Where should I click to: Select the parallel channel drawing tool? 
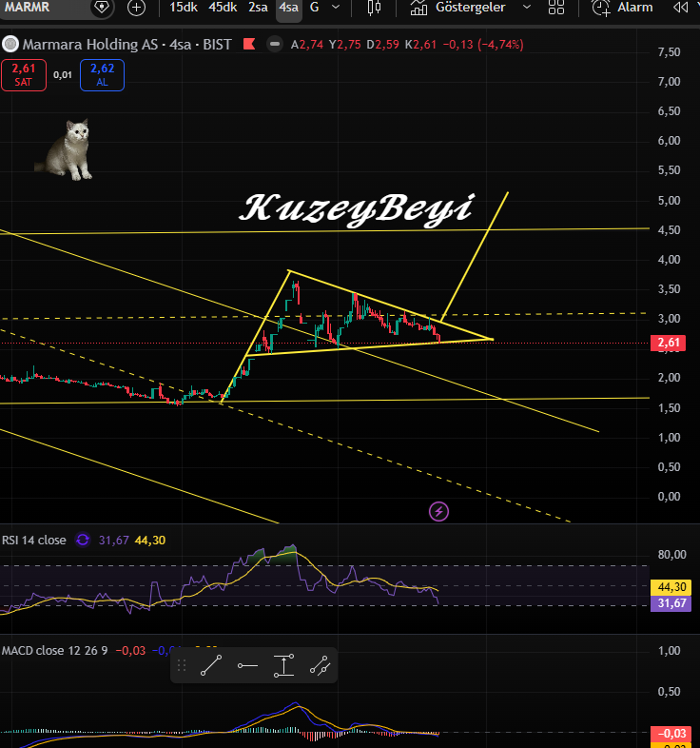(320, 665)
